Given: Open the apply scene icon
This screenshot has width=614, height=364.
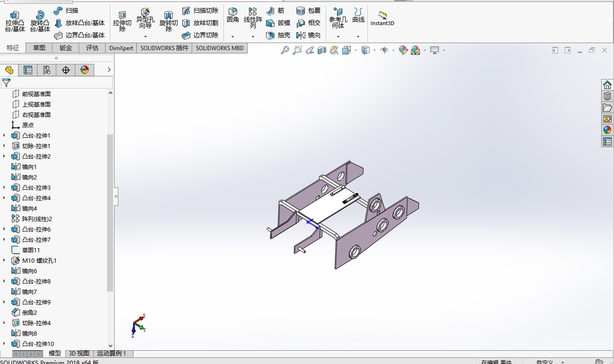Looking at the screenshot, I should (416, 50).
